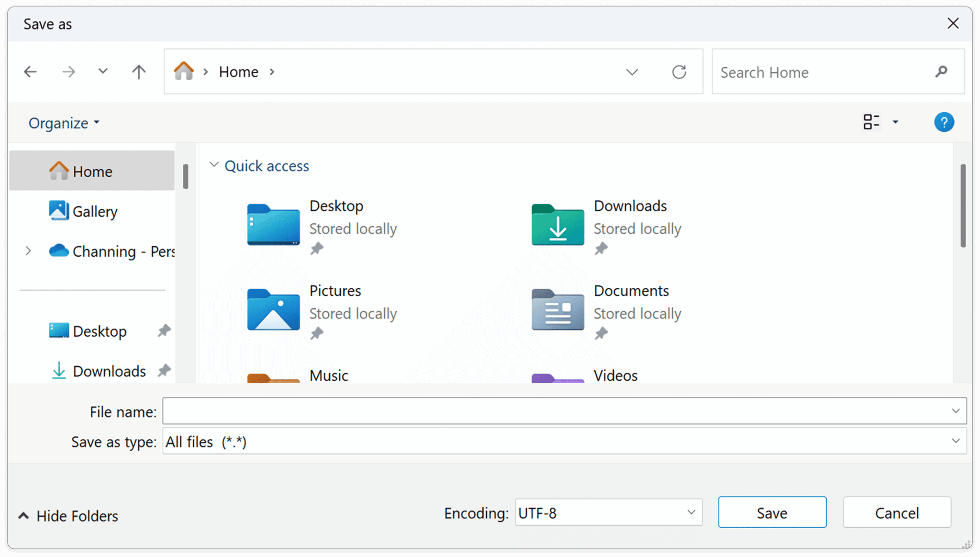Image resolution: width=980 pixels, height=557 pixels.
Task: Click the Home icon in the breadcrumb bar
Action: click(185, 71)
